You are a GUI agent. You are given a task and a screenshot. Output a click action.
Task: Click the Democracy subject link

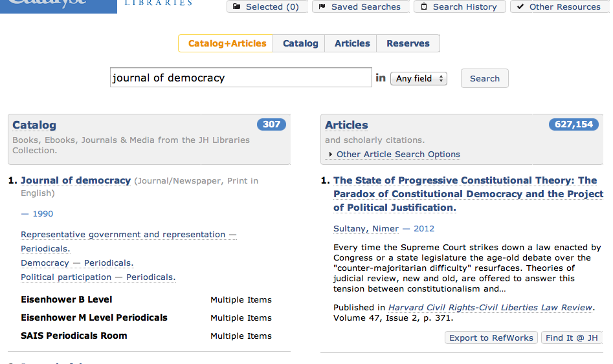pyautogui.click(x=45, y=263)
